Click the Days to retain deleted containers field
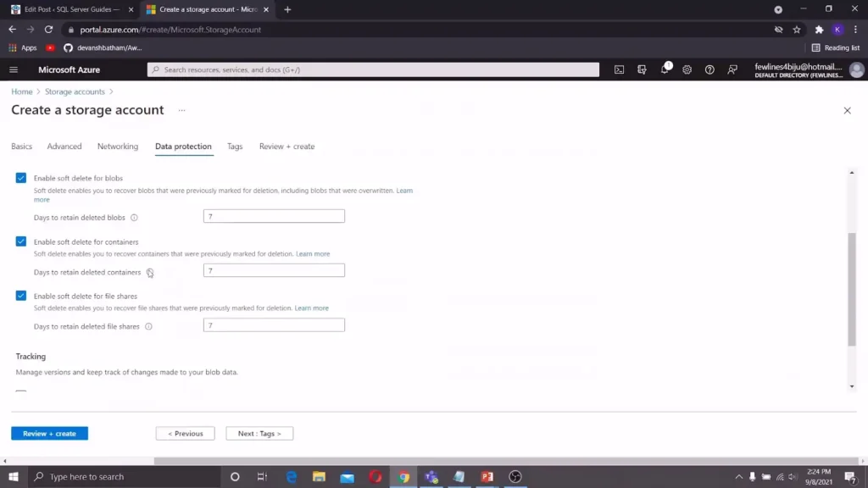Image resolution: width=868 pixels, height=488 pixels. pyautogui.click(x=274, y=270)
